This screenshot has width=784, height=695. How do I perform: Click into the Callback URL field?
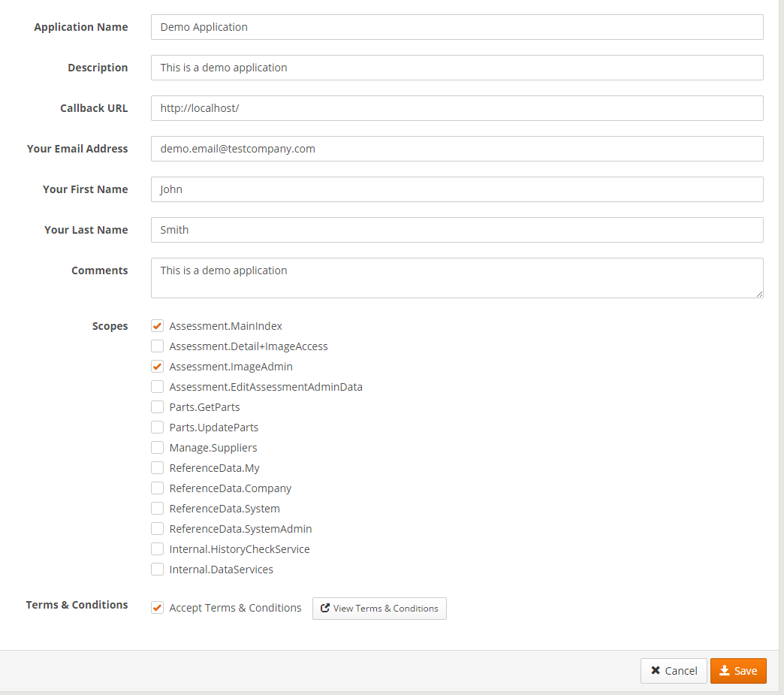click(x=457, y=108)
